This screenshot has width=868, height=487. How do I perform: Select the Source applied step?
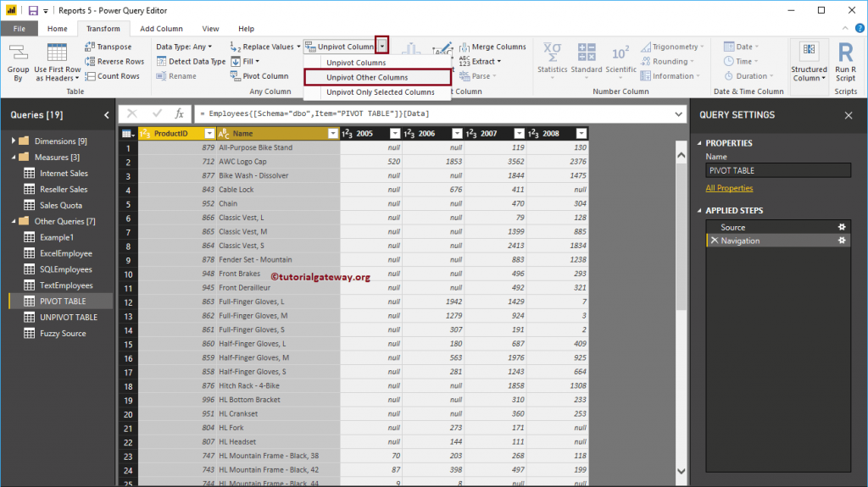(778, 227)
